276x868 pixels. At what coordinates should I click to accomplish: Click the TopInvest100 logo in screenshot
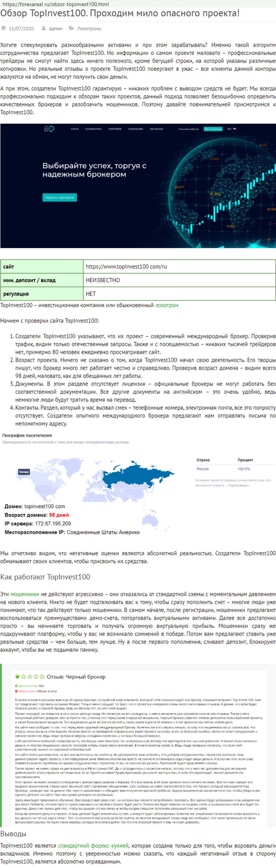[49, 129]
